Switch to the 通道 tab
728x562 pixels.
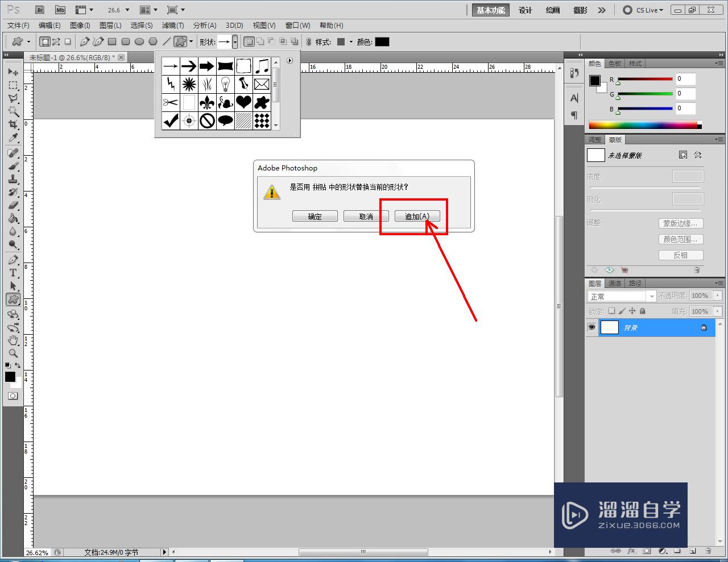[x=615, y=284]
